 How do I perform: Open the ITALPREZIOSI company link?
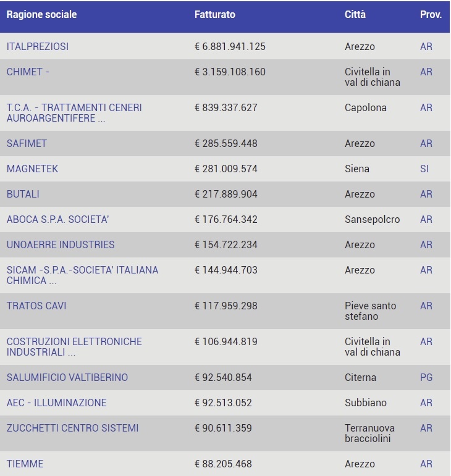tap(38, 46)
